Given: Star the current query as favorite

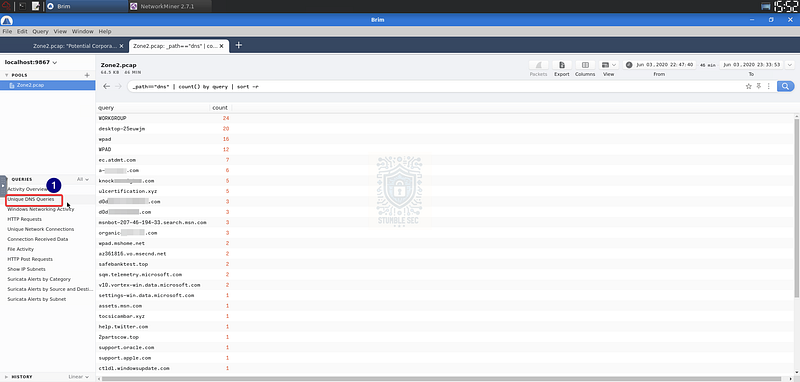Looking at the screenshot, I should tap(749, 86).
